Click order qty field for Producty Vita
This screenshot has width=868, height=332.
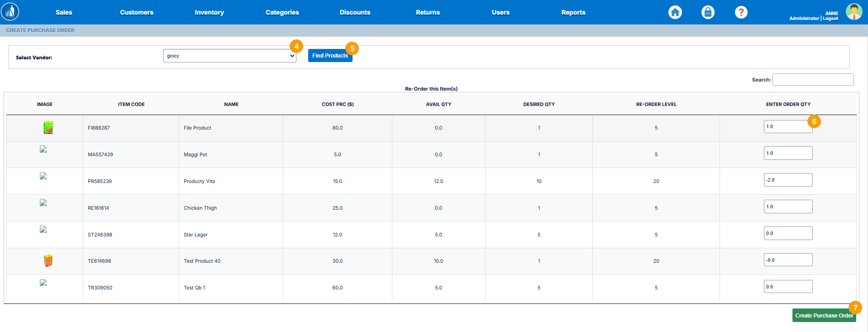coord(788,180)
